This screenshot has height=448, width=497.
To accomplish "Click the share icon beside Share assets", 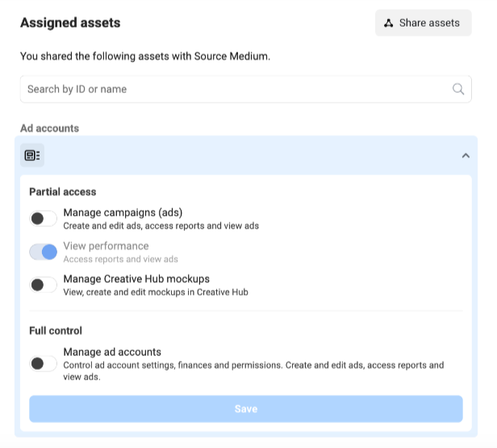I will click(x=389, y=23).
